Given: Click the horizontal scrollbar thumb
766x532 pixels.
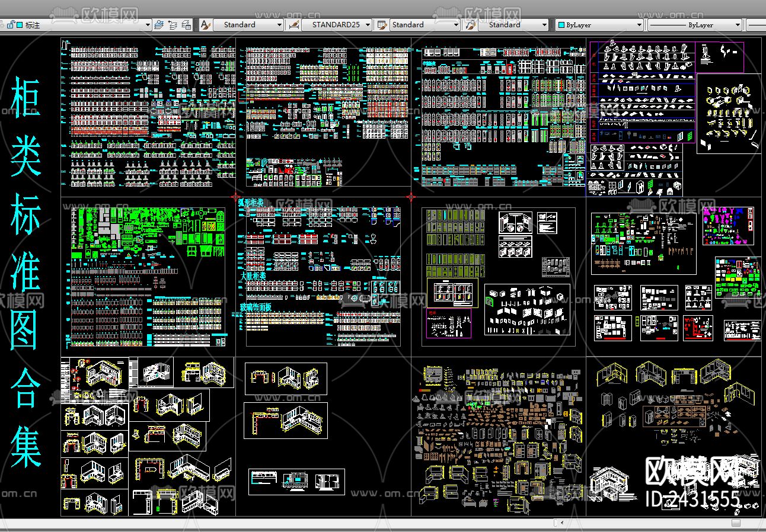Looking at the screenshot, I should (736, 523).
